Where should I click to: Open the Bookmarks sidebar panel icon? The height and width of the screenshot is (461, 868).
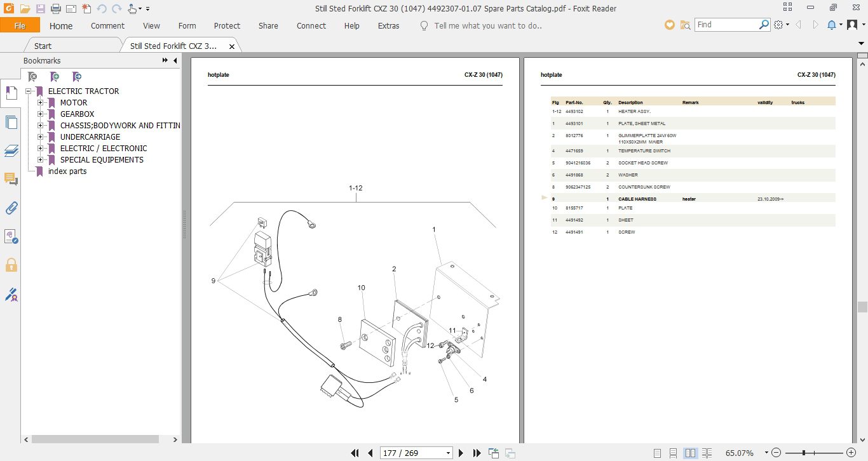coord(10,93)
